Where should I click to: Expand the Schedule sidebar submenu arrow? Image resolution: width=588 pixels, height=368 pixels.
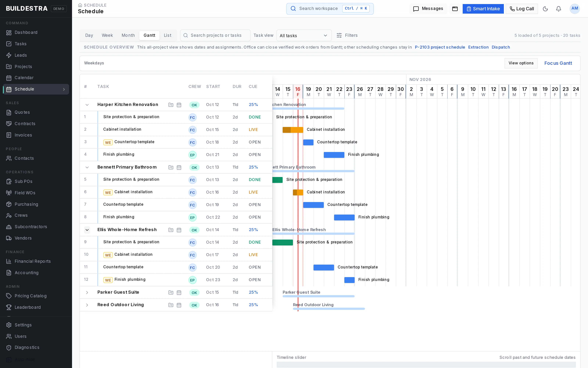click(64, 89)
